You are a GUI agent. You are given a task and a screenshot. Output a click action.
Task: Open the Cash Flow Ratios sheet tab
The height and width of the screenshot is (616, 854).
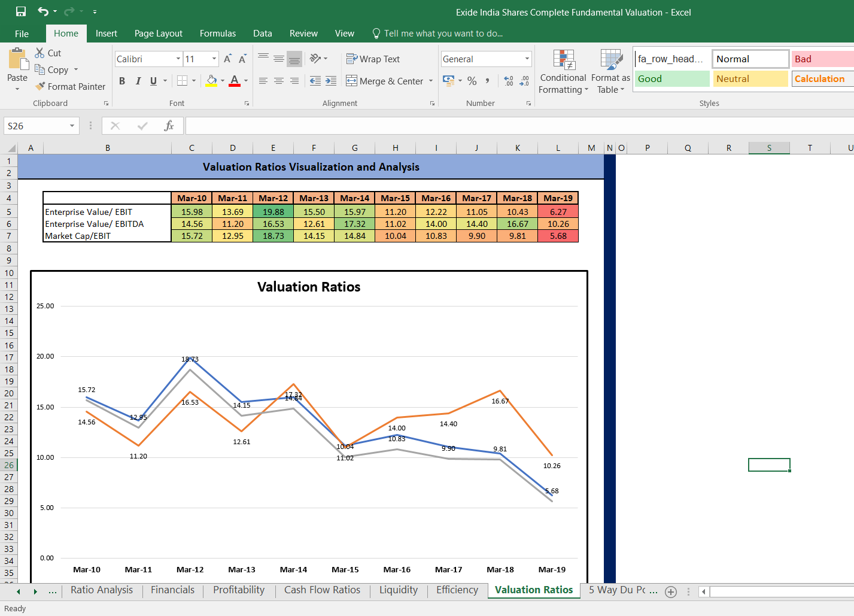(x=322, y=590)
